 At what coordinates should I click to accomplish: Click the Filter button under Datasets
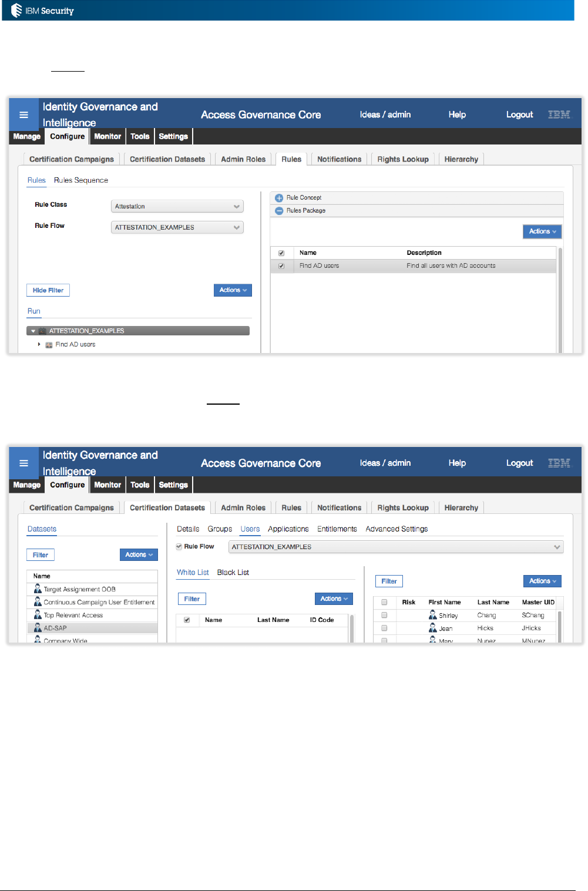coord(41,555)
